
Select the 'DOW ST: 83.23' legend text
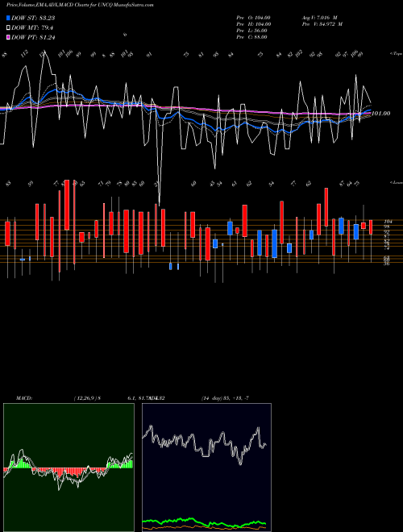point(33,18)
